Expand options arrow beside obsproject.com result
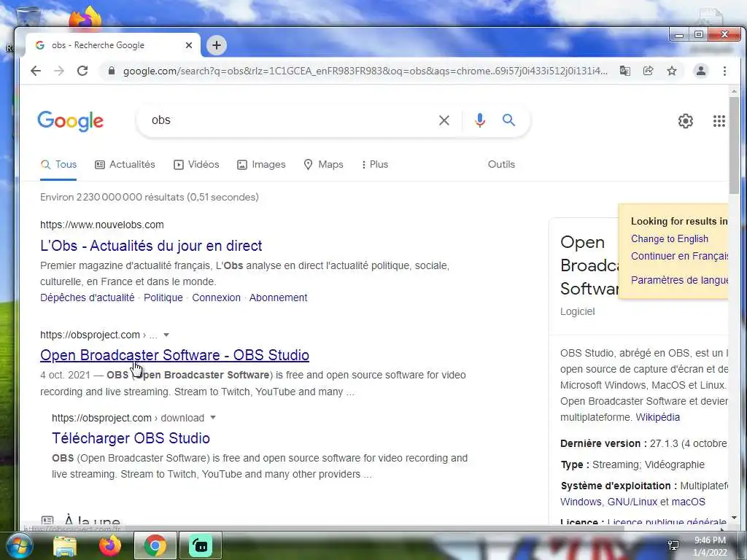747x560 pixels. [x=166, y=335]
